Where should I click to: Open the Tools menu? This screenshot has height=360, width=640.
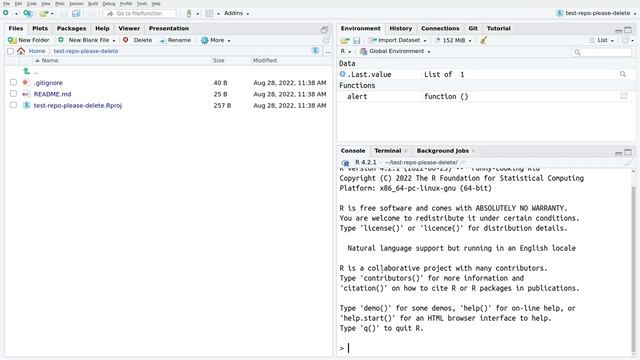tap(142, 4)
